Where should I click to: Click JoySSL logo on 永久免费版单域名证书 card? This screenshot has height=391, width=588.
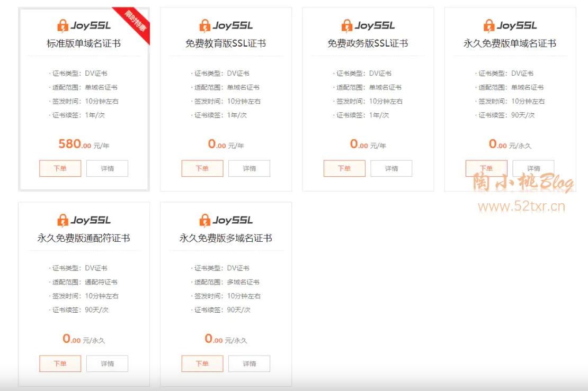pyautogui.click(x=510, y=26)
